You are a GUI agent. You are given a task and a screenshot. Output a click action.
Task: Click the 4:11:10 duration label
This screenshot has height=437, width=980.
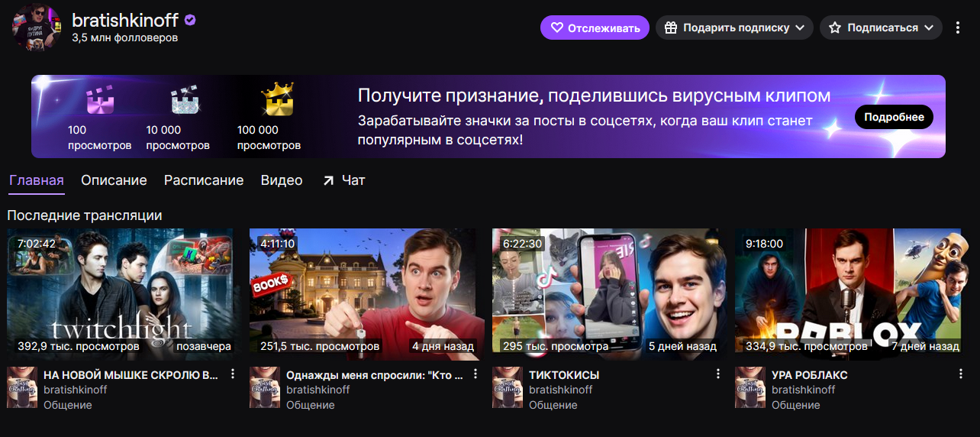278,244
